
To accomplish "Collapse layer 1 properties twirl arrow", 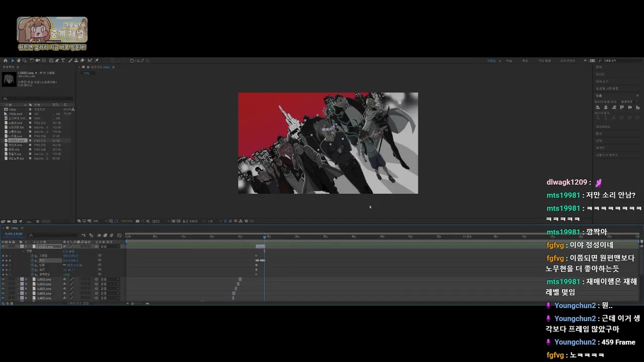I will click(x=18, y=246).
